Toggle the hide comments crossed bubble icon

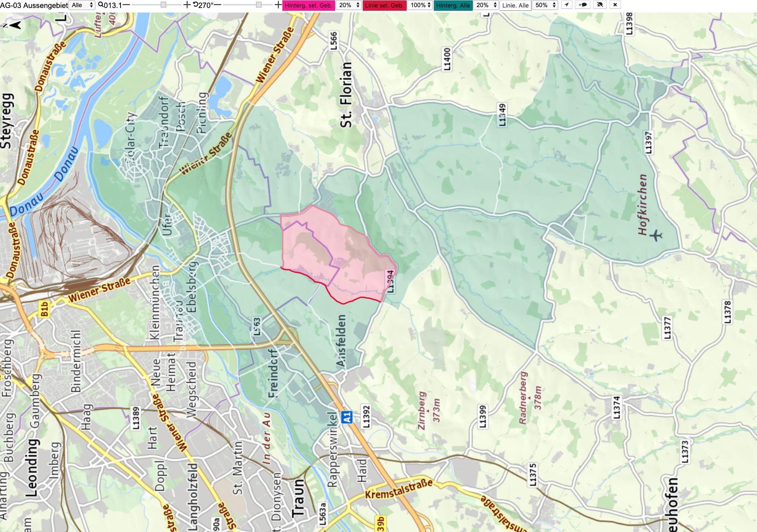point(600,5)
